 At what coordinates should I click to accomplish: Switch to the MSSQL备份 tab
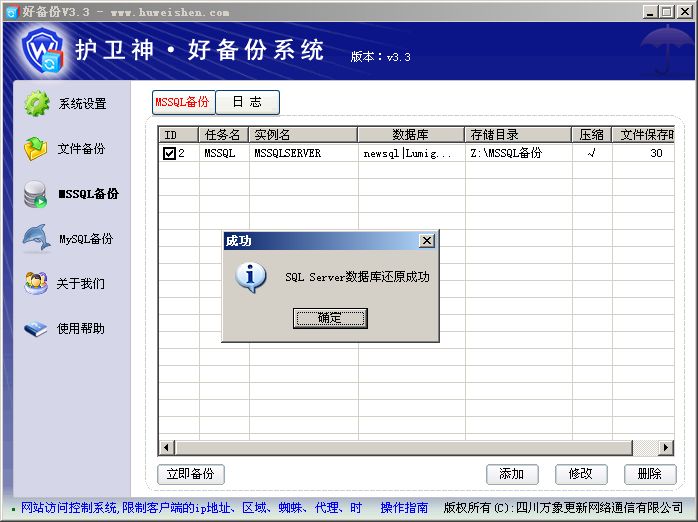pos(183,102)
